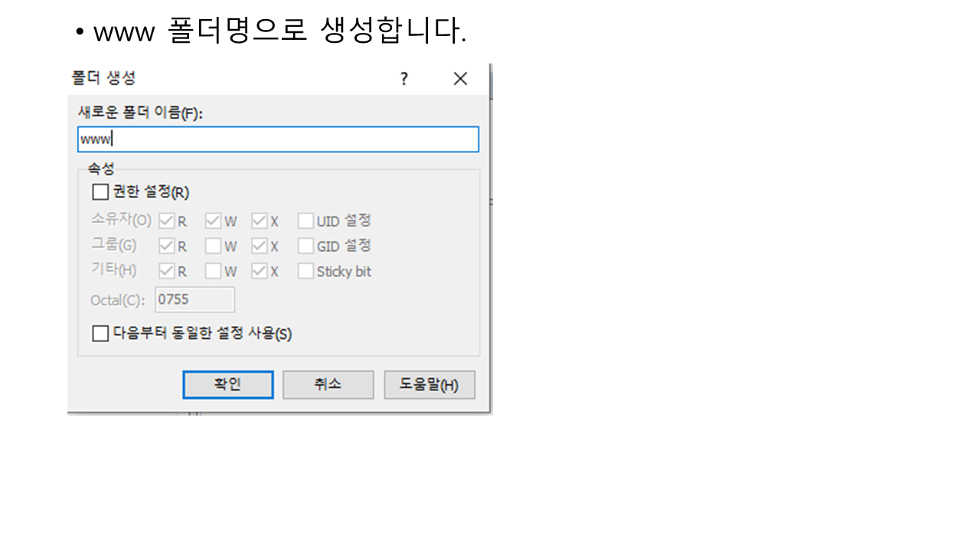Image resolution: width=980 pixels, height=551 pixels.
Task: Enable the Sticky bit checkbox
Action: (x=305, y=272)
